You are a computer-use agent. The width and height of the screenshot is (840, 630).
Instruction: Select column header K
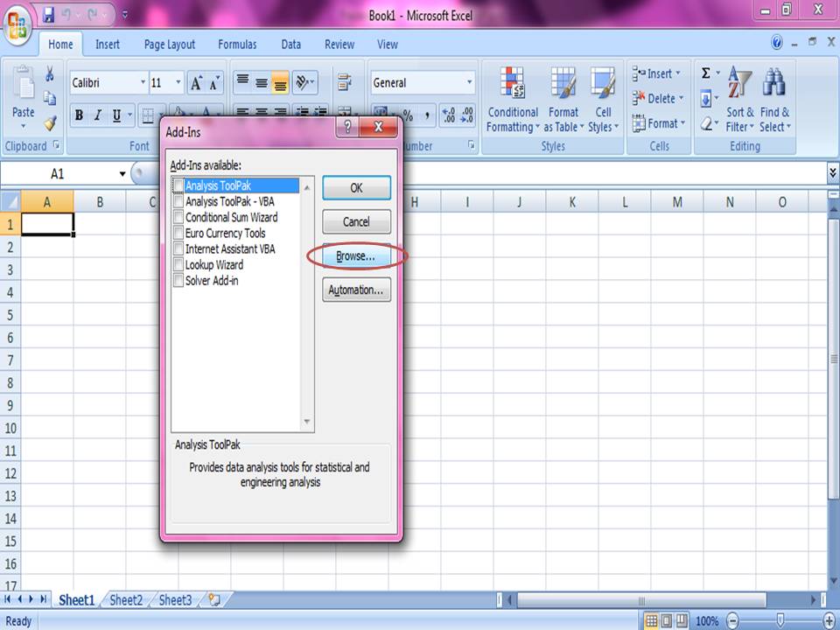pyautogui.click(x=572, y=202)
